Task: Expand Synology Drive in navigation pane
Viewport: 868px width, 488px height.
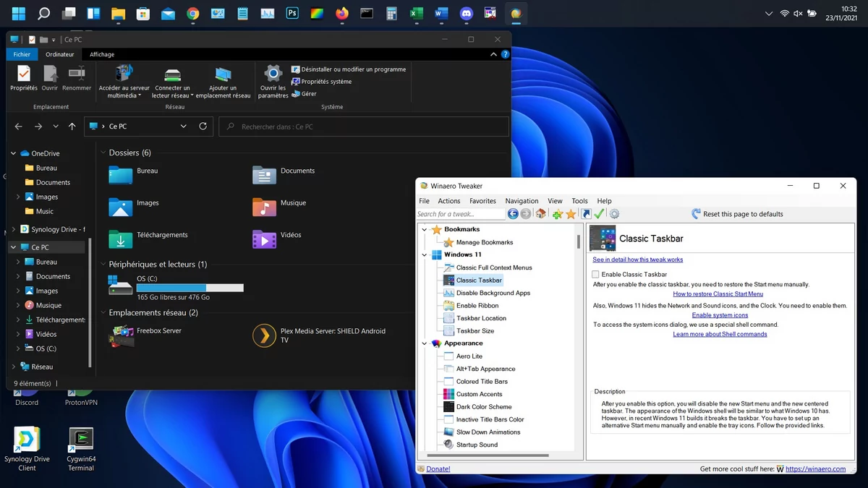Action: (x=13, y=229)
